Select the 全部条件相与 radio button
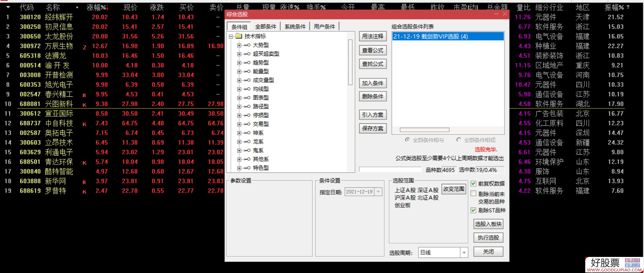 tap(407, 140)
